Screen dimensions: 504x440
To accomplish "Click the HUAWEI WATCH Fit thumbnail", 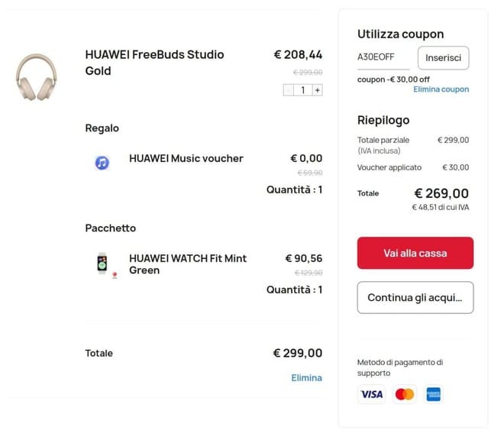I will click(102, 264).
